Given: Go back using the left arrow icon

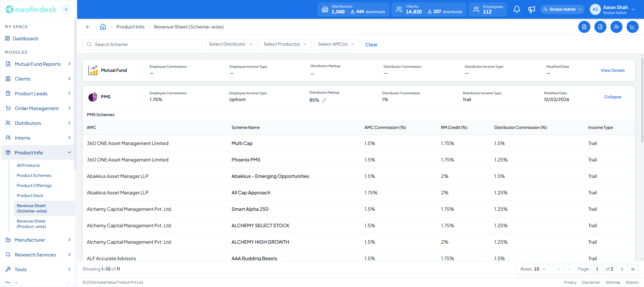Looking at the screenshot, I should click(x=88, y=27).
